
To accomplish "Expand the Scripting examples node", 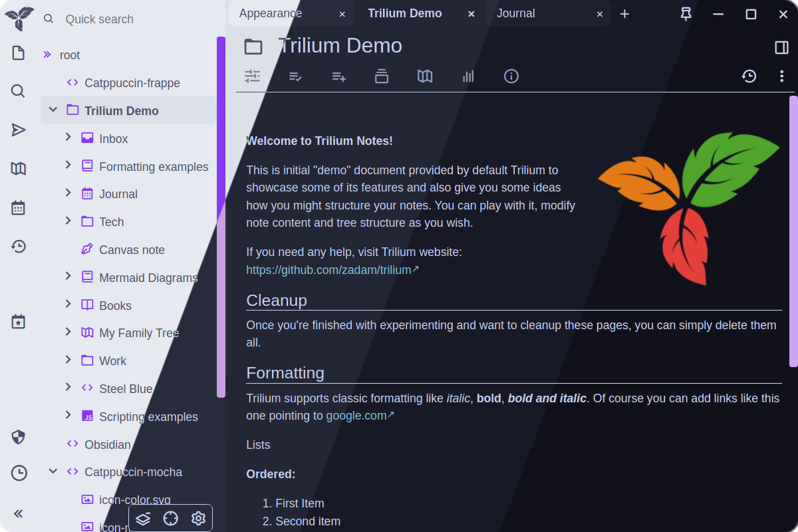I will 68,415.
